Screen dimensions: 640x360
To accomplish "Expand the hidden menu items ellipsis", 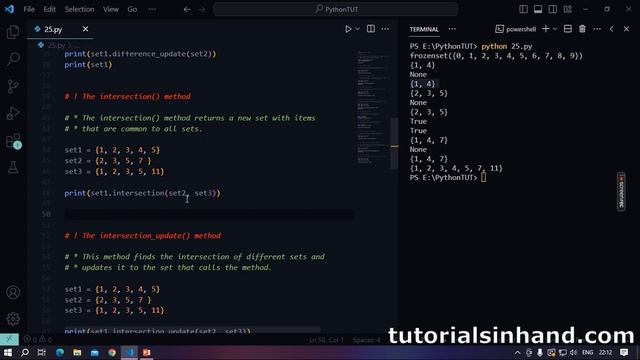I will point(152,9).
